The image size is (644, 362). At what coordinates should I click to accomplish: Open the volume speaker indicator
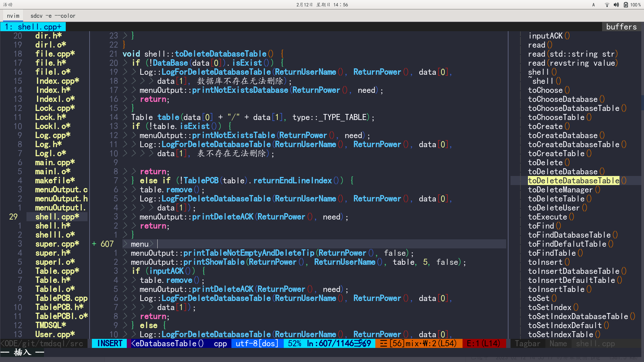[x=616, y=5]
